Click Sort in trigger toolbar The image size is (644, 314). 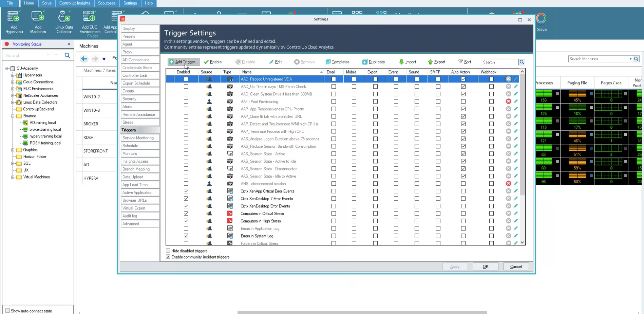pos(465,62)
